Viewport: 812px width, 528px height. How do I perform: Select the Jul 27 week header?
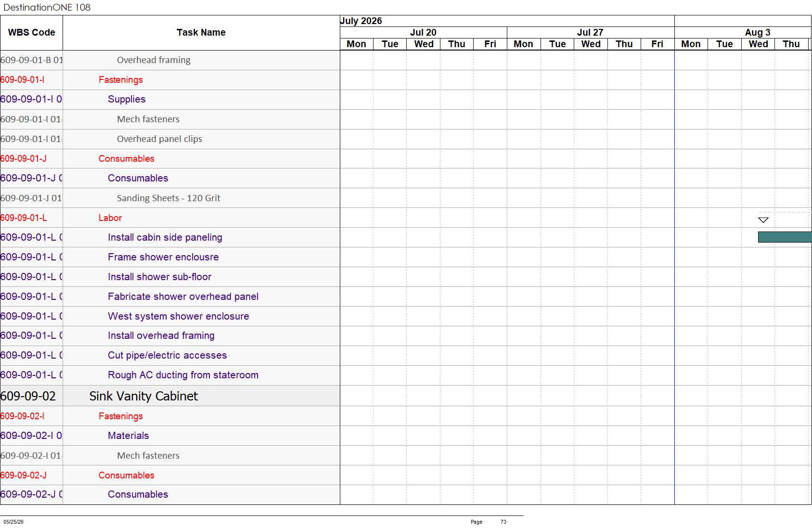click(590, 32)
